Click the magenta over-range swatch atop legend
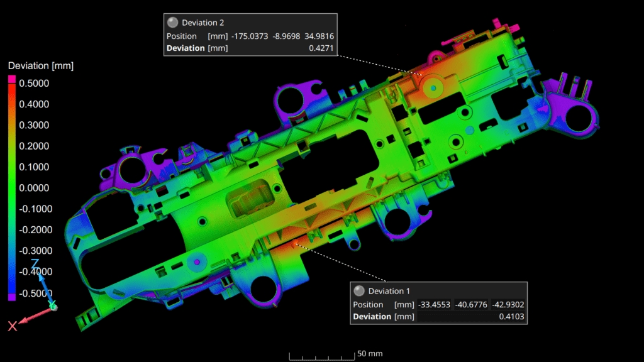644x362 pixels. pyautogui.click(x=12, y=79)
